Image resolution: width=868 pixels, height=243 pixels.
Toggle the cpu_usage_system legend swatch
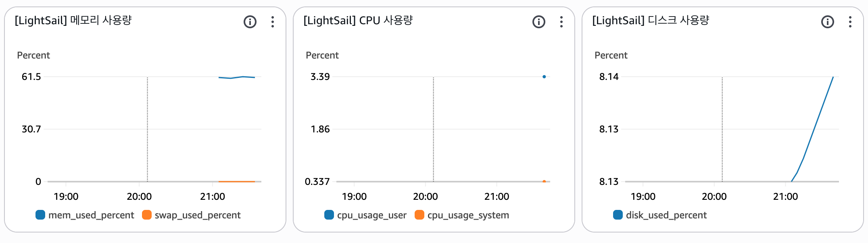coord(419,215)
